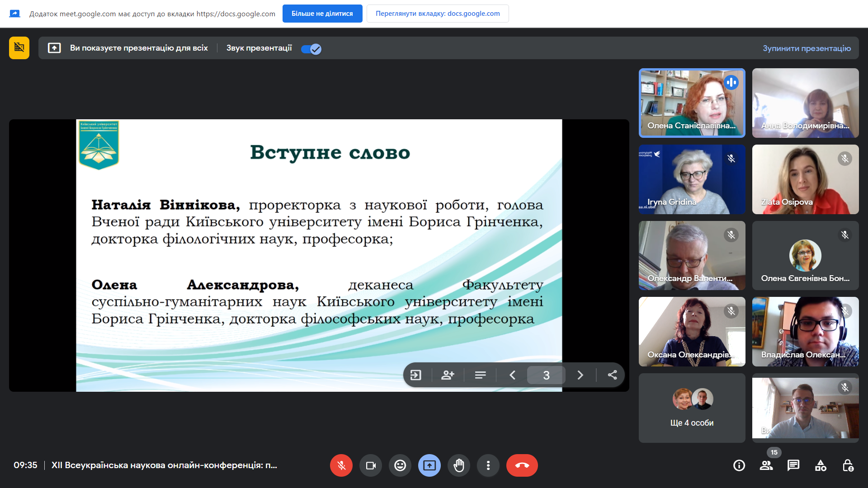Viewport: 868px width, 488px height.
Task: Turn off the camera
Action: [x=371, y=465]
